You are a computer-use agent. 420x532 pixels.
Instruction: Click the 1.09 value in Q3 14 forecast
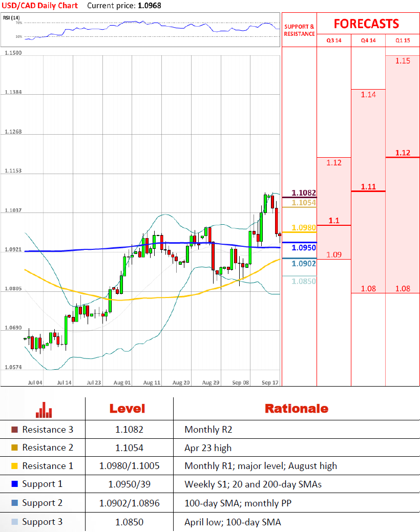point(334,255)
